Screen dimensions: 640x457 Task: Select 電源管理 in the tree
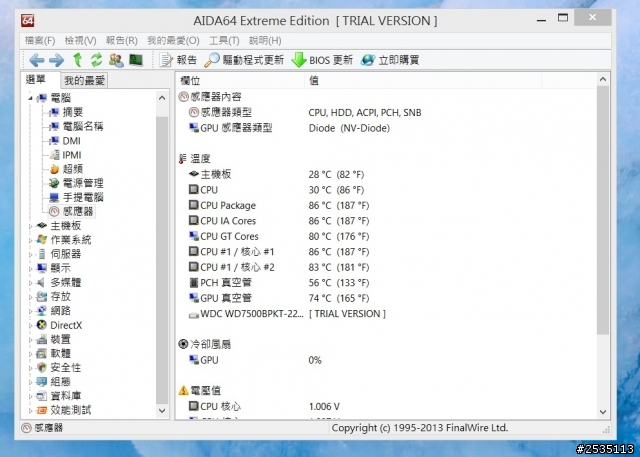(82, 183)
